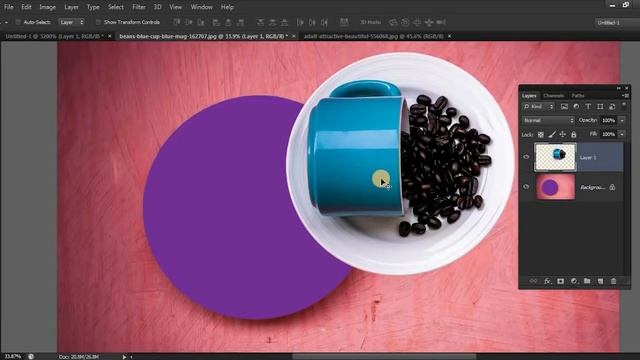The width and height of the screenshot is (640, 360).
Task: Select the Layer 1 name
Action: pyautogui.click(x=588, y=158)
